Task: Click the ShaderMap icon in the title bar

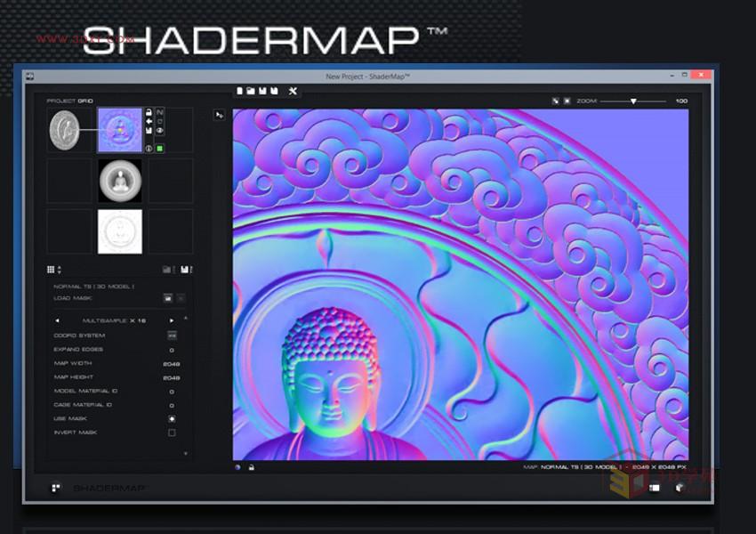Action: (x=30, y=77)
